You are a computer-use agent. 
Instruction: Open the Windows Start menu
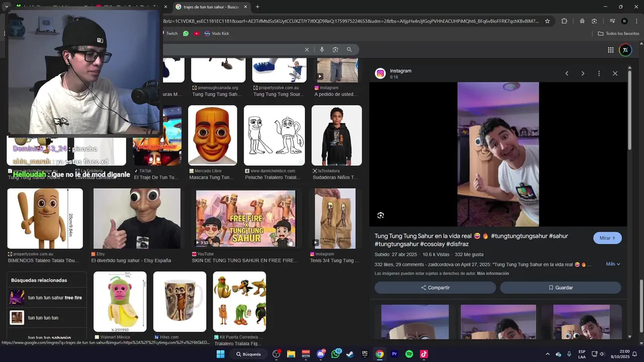pos(220,354)
